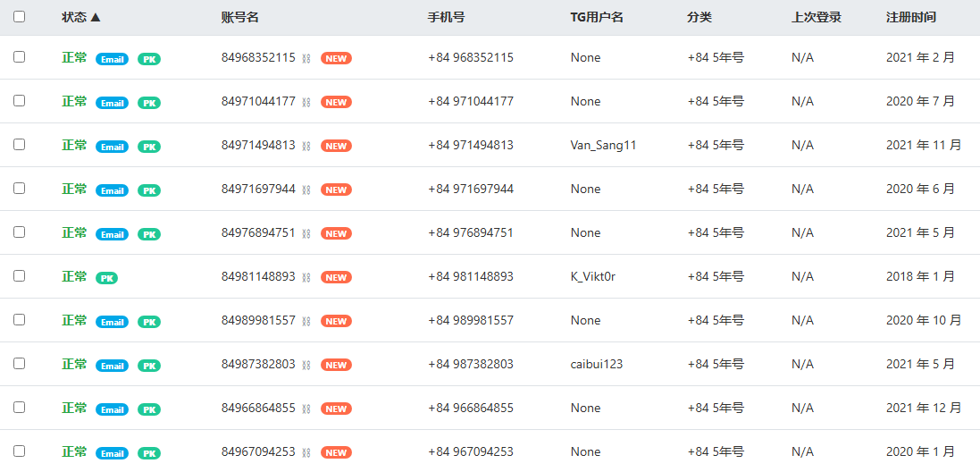
Task: Click NEW badge beside 84968352115
Action: click(x=336, y=58)
